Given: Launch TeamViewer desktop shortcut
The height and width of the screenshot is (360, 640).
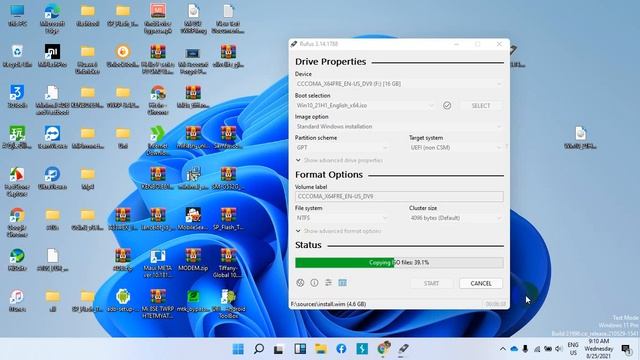Looking at the screenshot, I should click(52, 138).
